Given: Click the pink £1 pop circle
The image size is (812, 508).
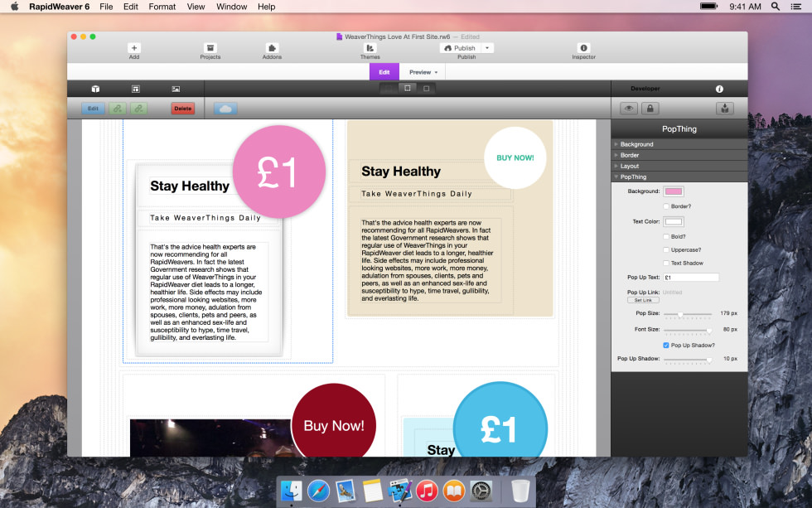Looking at the screenshot, I should point(278,172).
